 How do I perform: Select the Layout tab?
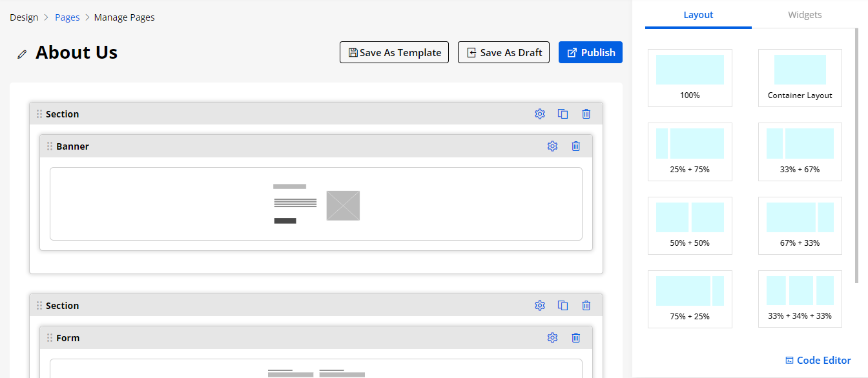coord(698,15)
